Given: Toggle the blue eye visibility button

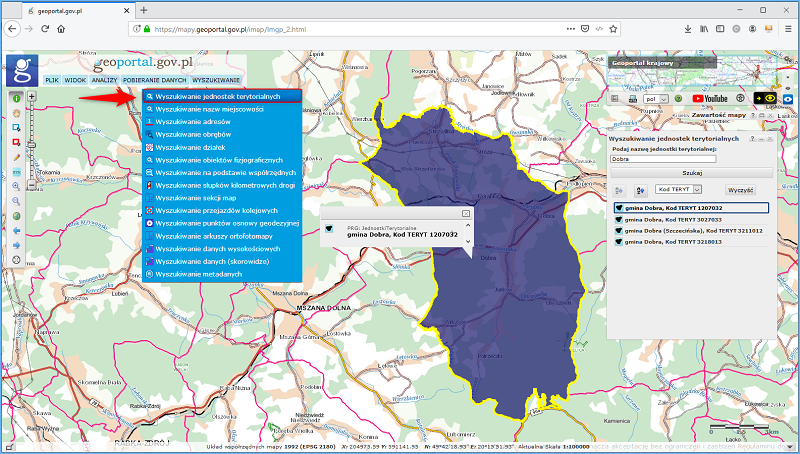Looking at the screenshot, I should click(x=788, y=99).
